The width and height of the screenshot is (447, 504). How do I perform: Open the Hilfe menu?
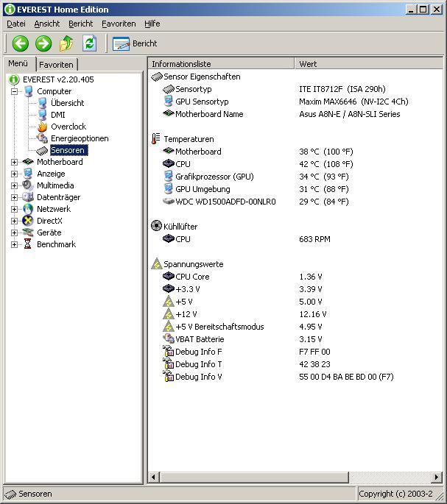[x=152, y=24]
